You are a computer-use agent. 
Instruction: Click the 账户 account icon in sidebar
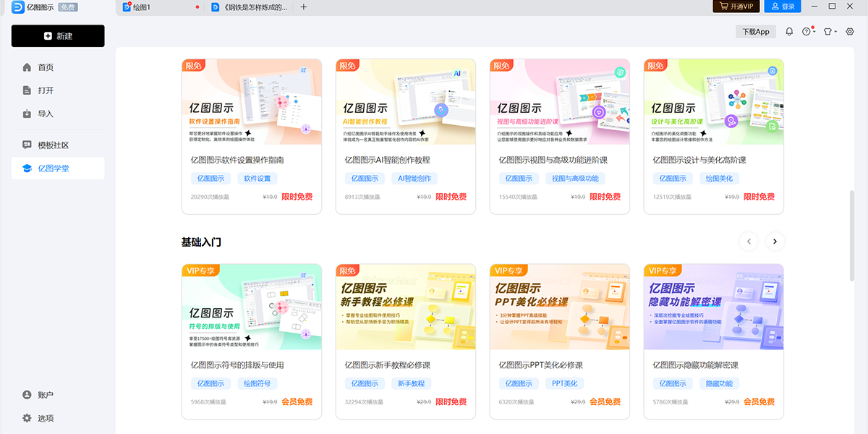pyautogui.click(x=27, y=395)
